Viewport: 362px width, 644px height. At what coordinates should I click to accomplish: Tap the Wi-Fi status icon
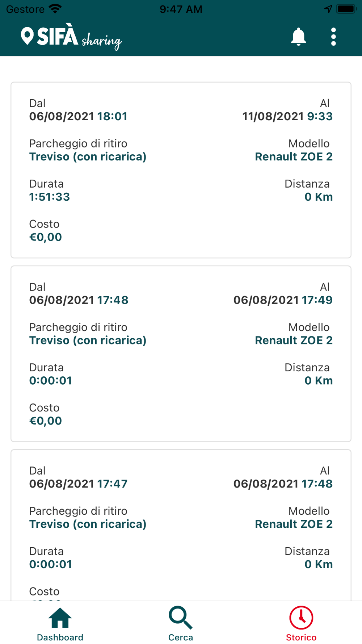click(55, 9)
